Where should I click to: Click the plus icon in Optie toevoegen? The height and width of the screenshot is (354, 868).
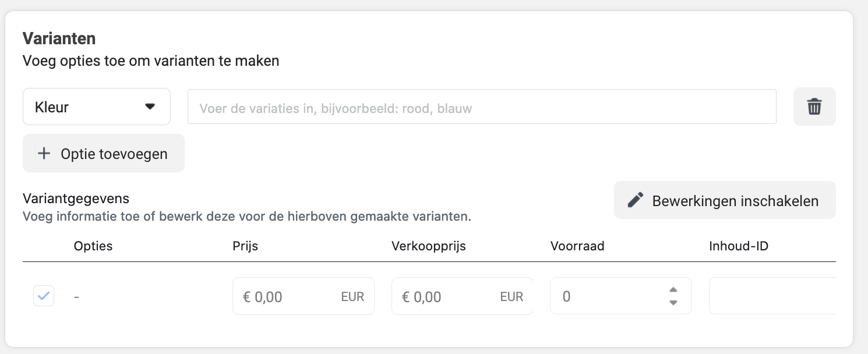[44, 153]
